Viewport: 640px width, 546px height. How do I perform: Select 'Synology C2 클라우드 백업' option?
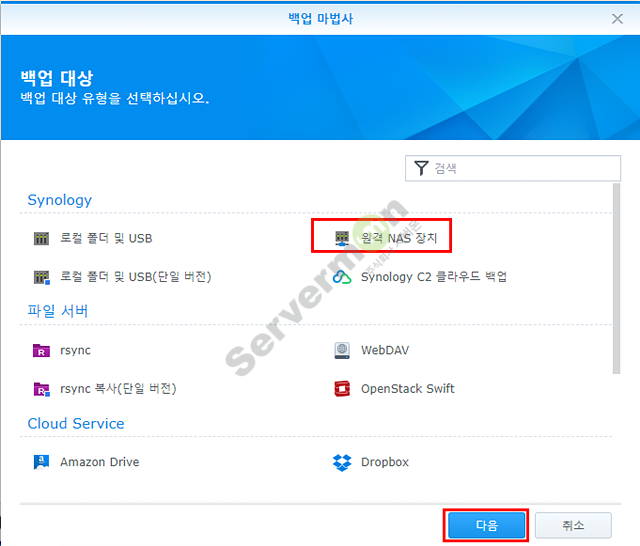pos(434,277)
